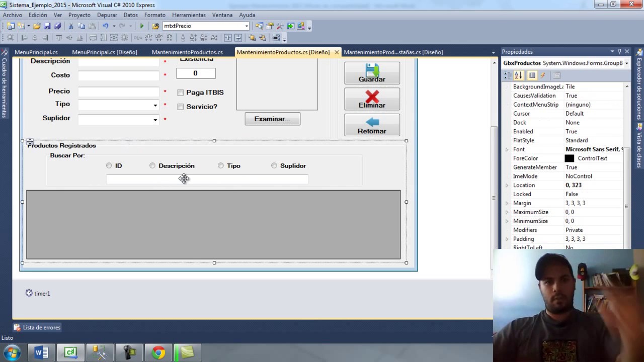The image size is (644, 362).
Task: Open the Lista de errores panel
Action: point(37,327)
